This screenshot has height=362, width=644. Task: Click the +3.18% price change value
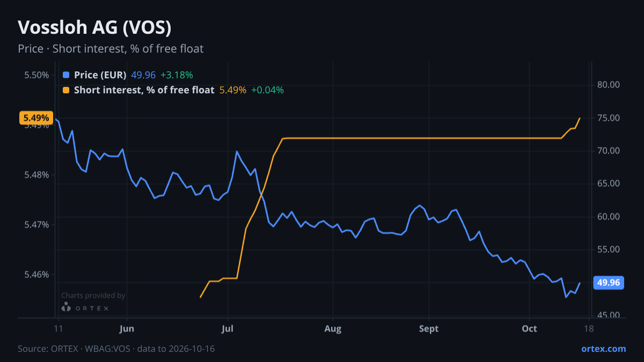pos(177,75)
